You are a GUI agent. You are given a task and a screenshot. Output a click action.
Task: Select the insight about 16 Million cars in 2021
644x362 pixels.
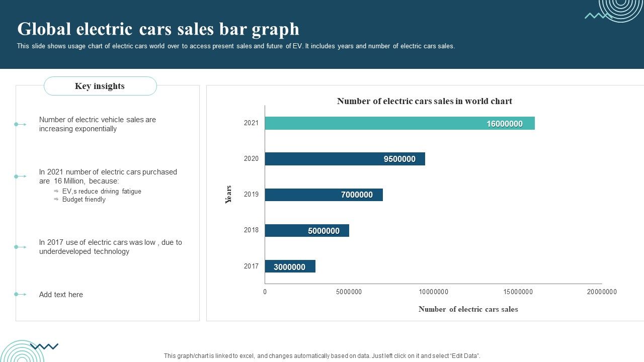108,176
